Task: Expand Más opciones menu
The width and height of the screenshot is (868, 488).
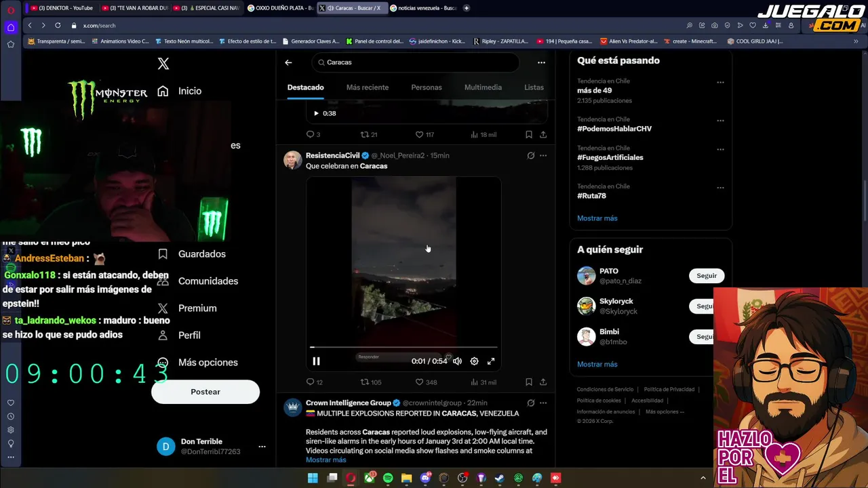Action: tap(197, 362)
